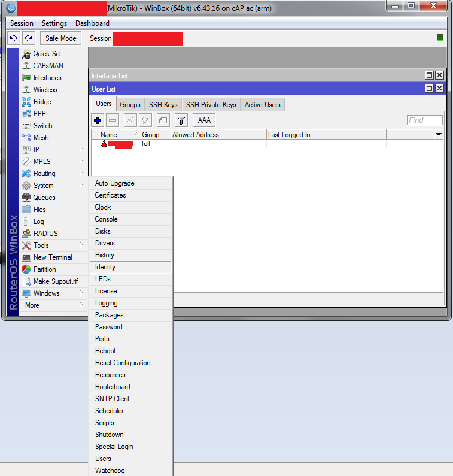Open Bridge icon in sidebar
The image size is (453, 476).
point(26,102)
